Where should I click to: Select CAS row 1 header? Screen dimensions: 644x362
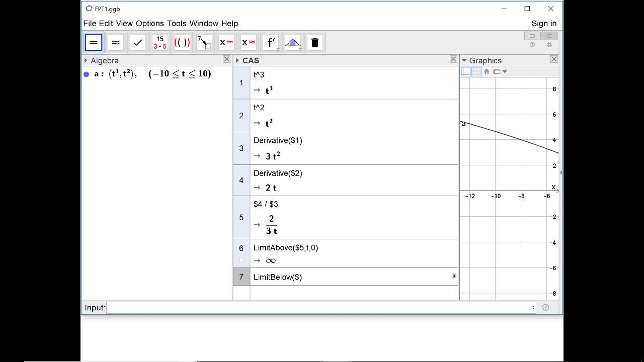click(x=242, y=83)
